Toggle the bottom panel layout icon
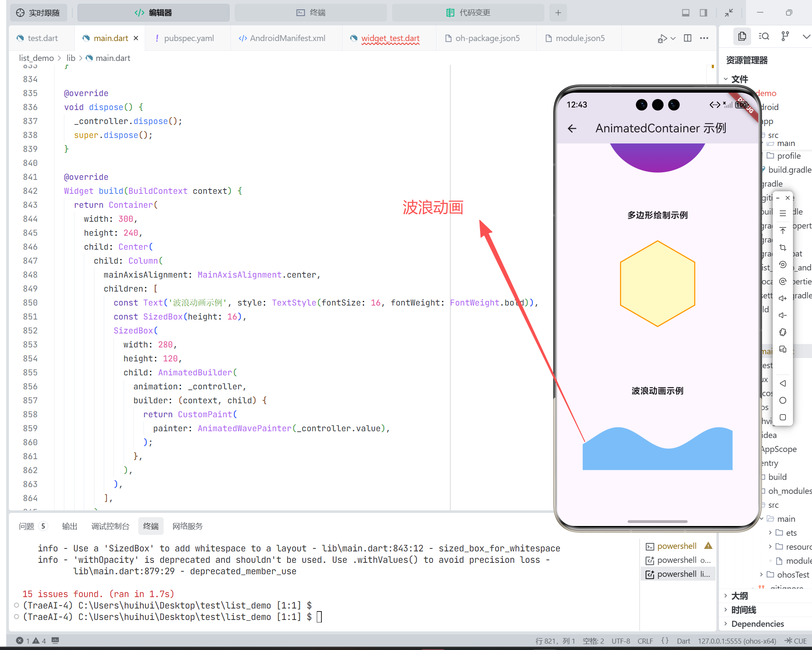 pos(686,13)
